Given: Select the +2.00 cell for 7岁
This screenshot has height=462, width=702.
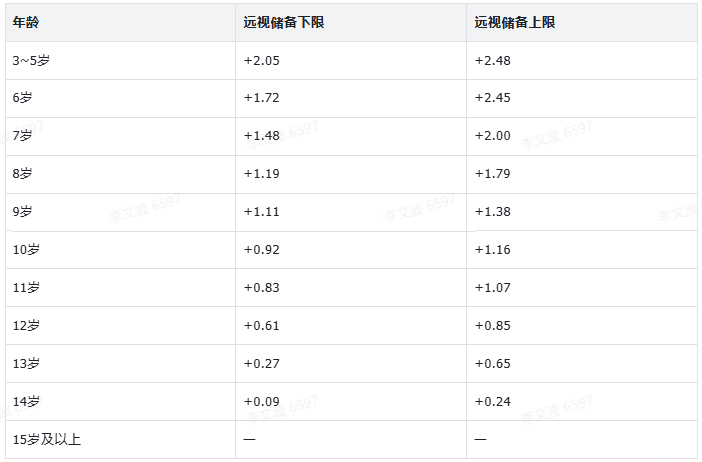Looking at the screenshot, I should pyautogui.click(x=492, y=136).
